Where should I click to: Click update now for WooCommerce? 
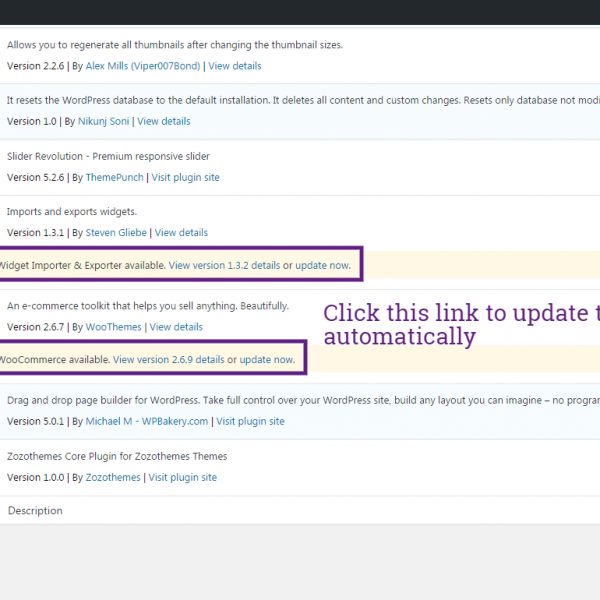point(267,359)
